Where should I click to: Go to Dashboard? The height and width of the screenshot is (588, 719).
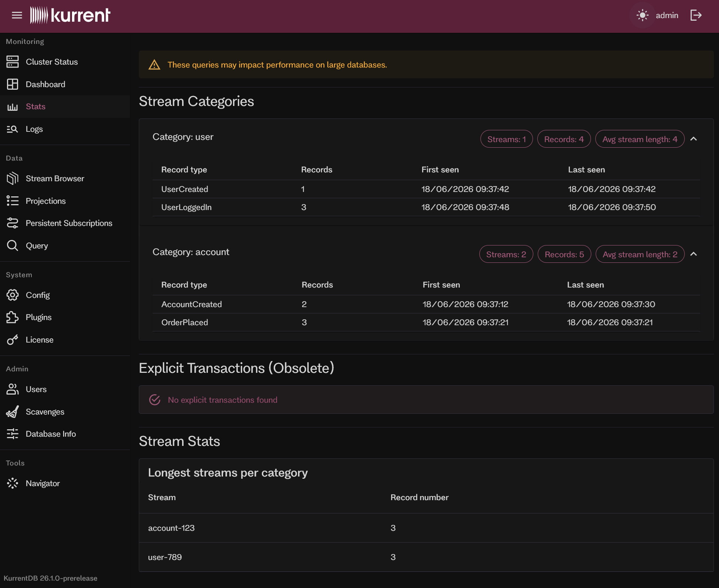click(x=65, y=84)
